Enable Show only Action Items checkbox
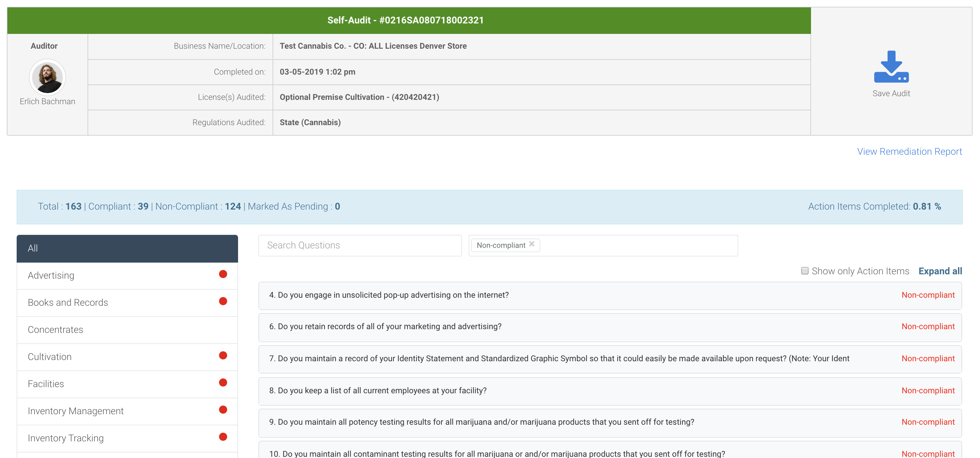The width and height of the screenshot is (980, 458). point(805,271)
